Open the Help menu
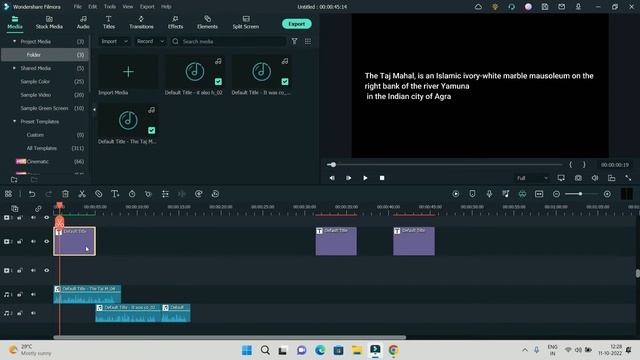 click(166, 7)
